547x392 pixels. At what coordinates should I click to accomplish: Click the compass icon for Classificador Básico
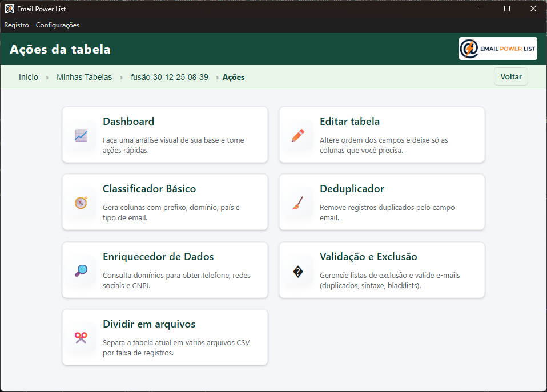[81, 203]
